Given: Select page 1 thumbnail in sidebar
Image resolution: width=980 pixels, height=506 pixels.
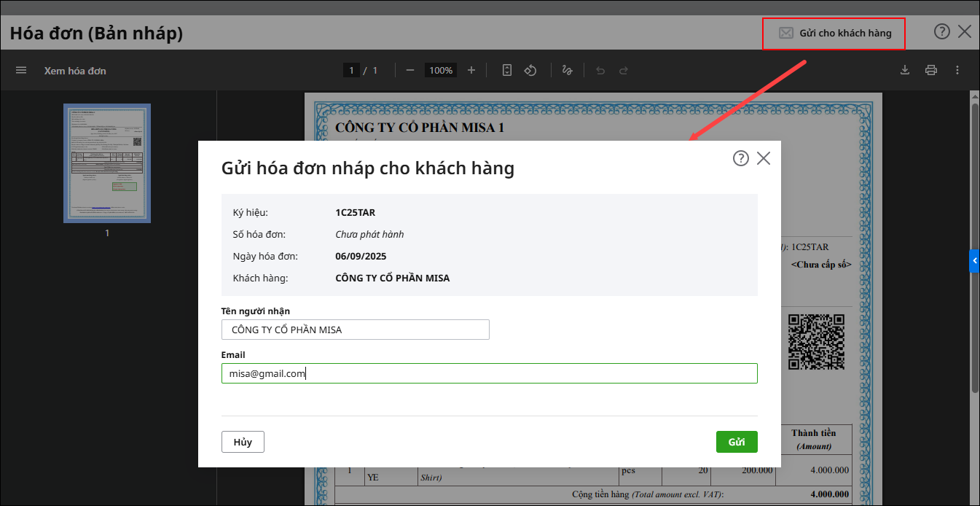Looking at the screenshot, I should (x=107, y=163).
